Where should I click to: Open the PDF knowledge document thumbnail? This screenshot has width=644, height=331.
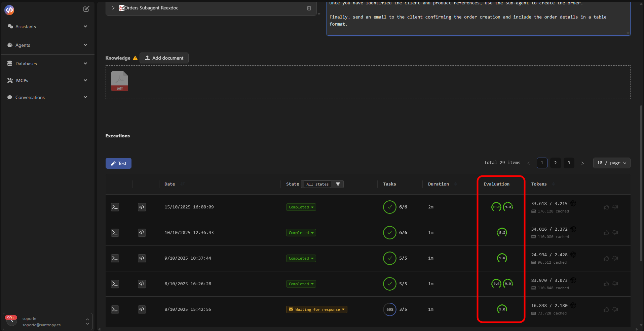(x=120, y=81)
